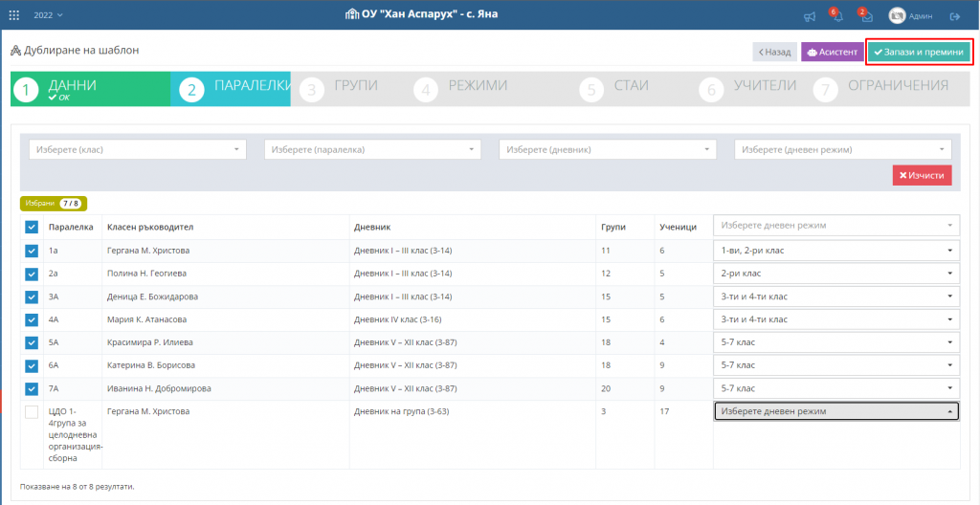Click the logout arrow icon
The image size is (980, 505).
pos(954,16)
